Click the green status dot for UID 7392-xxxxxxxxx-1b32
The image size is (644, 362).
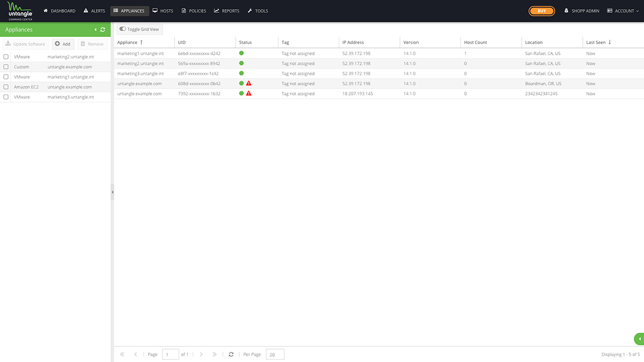click(x=241, y=93)
